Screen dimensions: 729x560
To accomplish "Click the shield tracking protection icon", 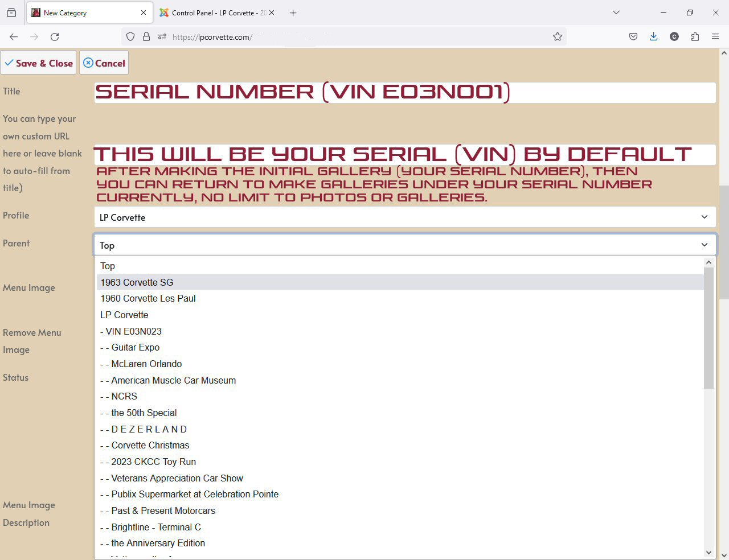I will point(130,36).
